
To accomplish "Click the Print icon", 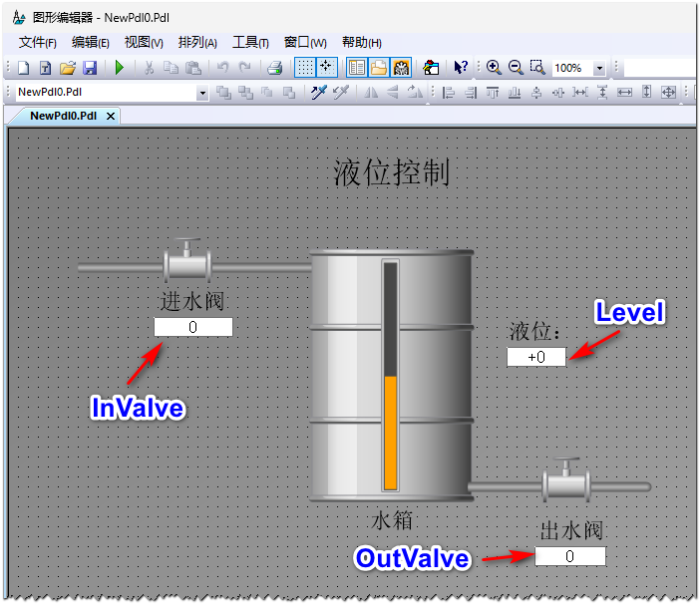I will (275, 68).
